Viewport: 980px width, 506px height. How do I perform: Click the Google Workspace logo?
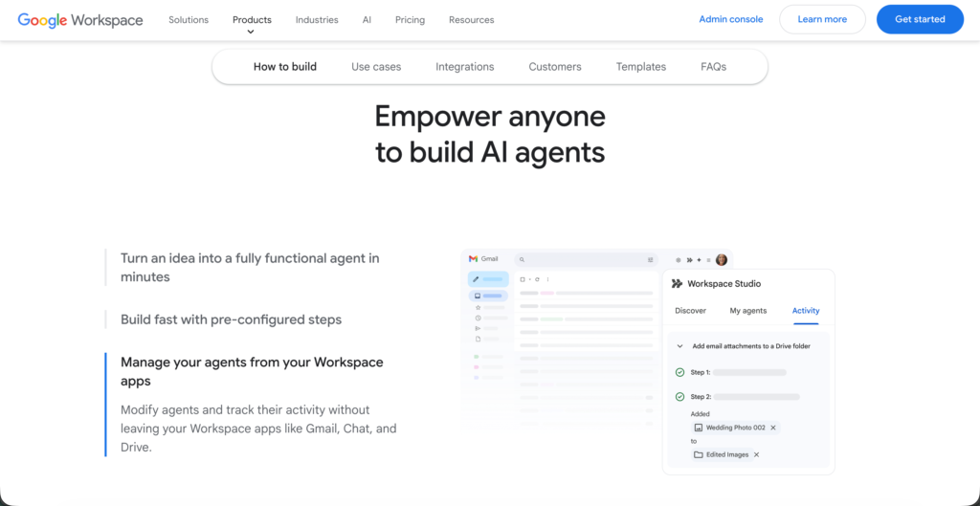(80, 19)
